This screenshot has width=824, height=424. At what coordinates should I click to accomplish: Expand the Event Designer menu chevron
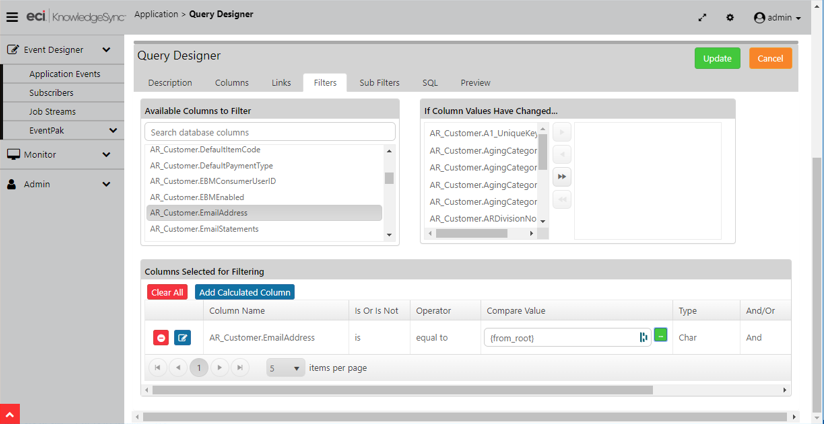pyautogui.click(x=106, y=50)
